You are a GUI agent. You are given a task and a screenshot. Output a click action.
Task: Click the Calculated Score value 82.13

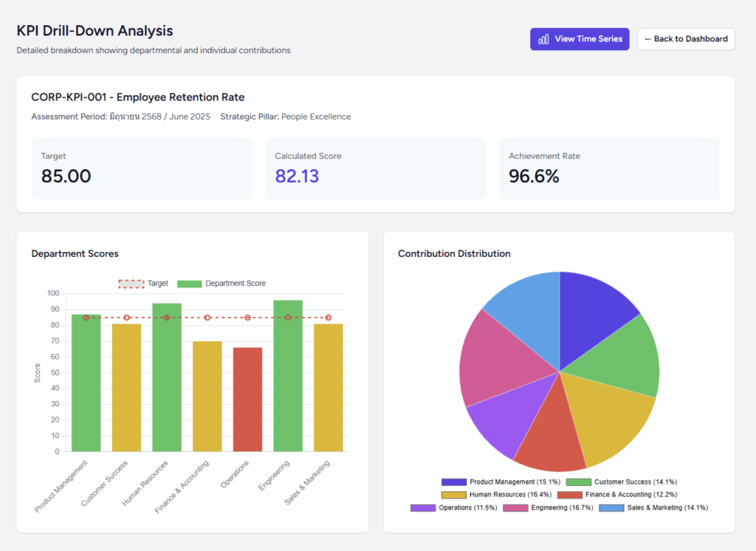(x=297, y=176)
